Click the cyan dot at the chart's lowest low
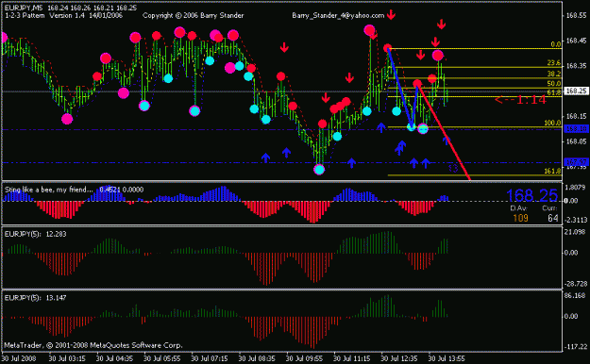This screenshot has width=590, height=364. 319,170
